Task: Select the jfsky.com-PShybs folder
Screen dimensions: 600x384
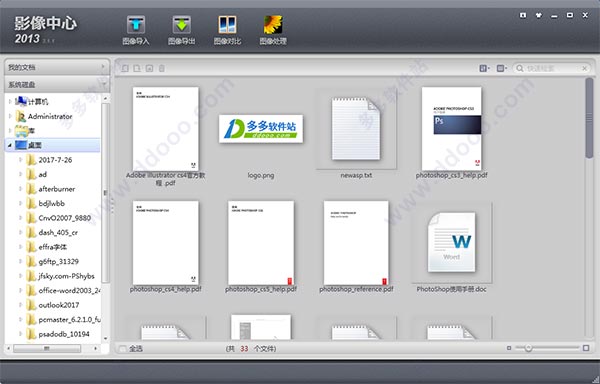Action: (x=66, y=276)
